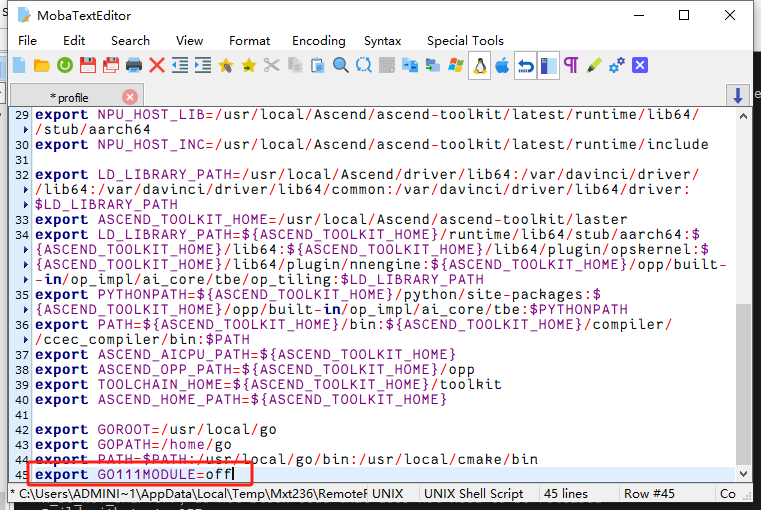Open the Syntax menu
The width and height of the screenshot is (761, 510).
point(382,41)
